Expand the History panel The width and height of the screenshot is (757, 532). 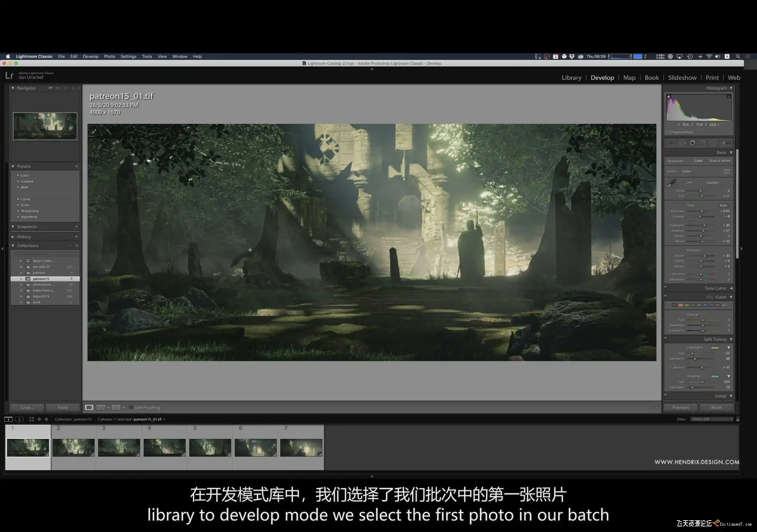(x=13, y=237)
